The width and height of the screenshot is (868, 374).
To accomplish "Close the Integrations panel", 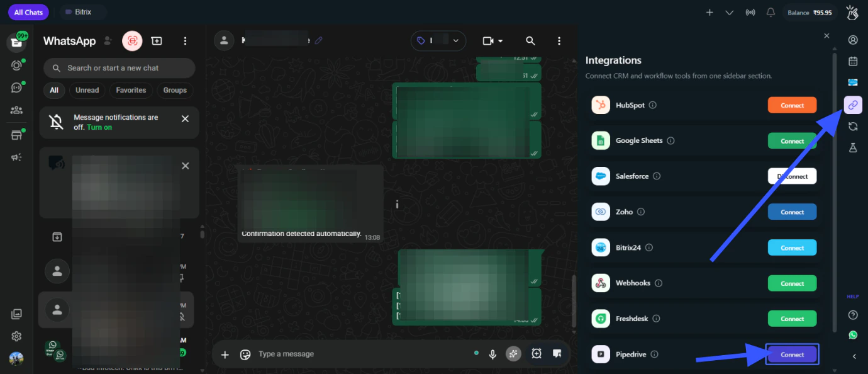I will 826,36.
